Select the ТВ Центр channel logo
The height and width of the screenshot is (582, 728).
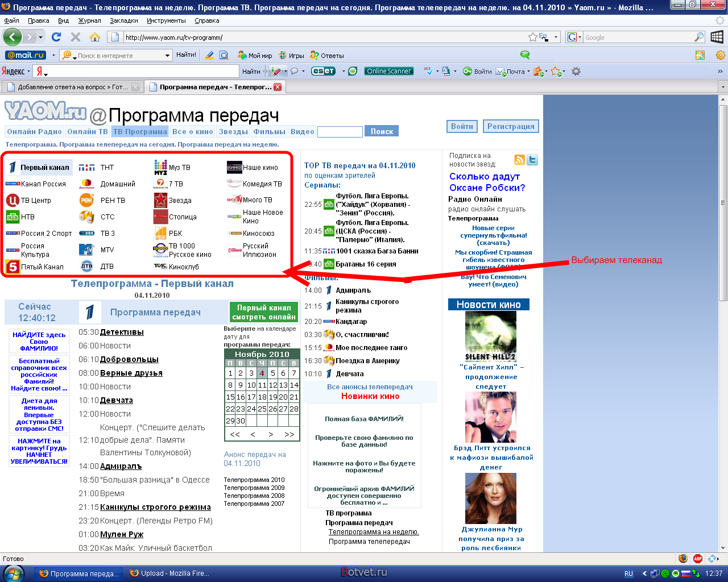click(x=13, y=200)
